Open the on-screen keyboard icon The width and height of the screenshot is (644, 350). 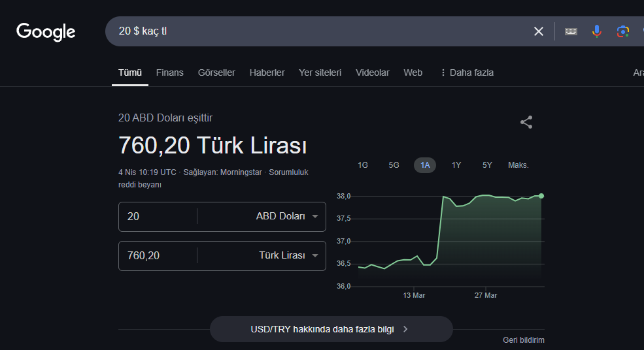pyautogui.click(x=571, y=31)
